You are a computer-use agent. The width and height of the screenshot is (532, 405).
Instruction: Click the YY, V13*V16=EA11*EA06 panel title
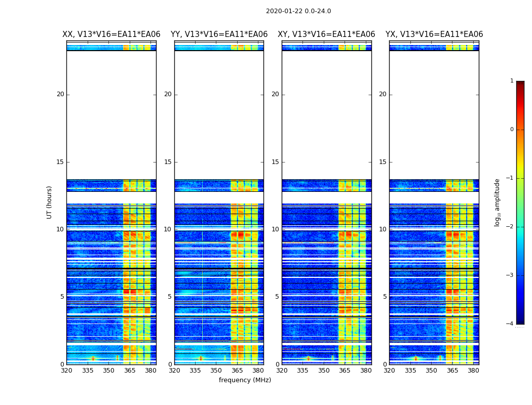coord(219,34)
